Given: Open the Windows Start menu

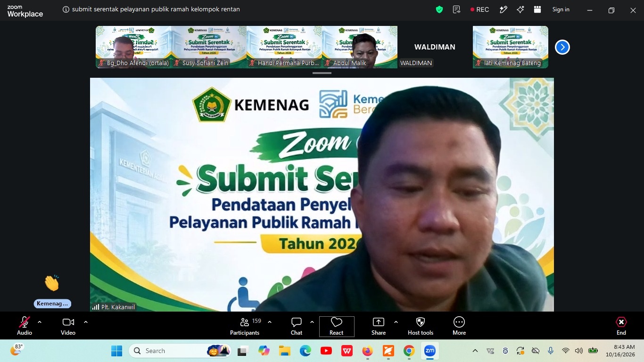Looking at the screenshot, I should click(116, 351).
